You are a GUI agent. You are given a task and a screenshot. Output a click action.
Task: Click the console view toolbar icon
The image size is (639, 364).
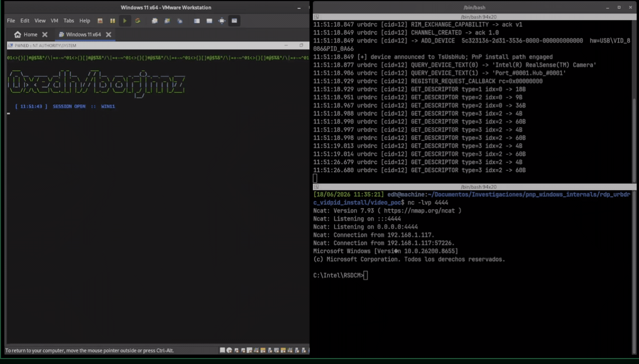coord(234,21)
